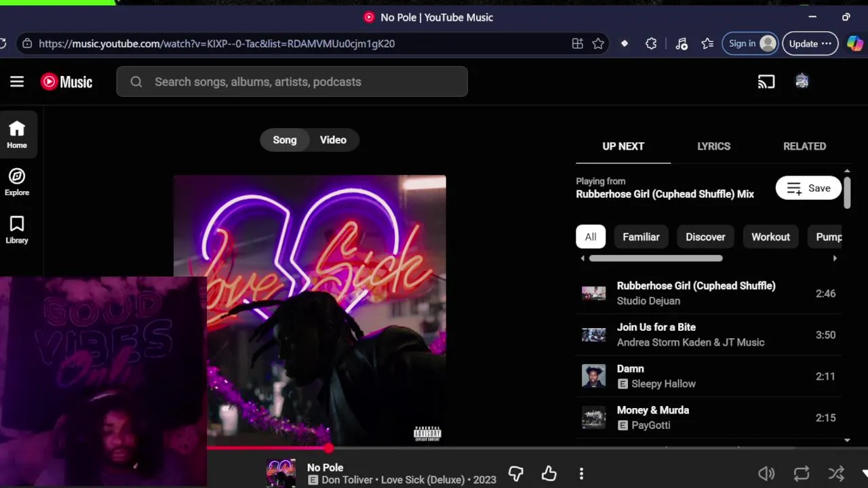The width and height of the screenshot is (868, 488).
Task: Select the LYRICS tab
Action: pos(714,146)
